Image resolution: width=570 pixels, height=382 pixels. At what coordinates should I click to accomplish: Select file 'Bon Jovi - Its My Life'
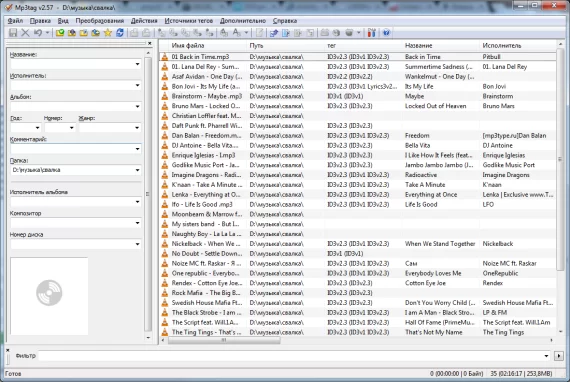point(205,87)
